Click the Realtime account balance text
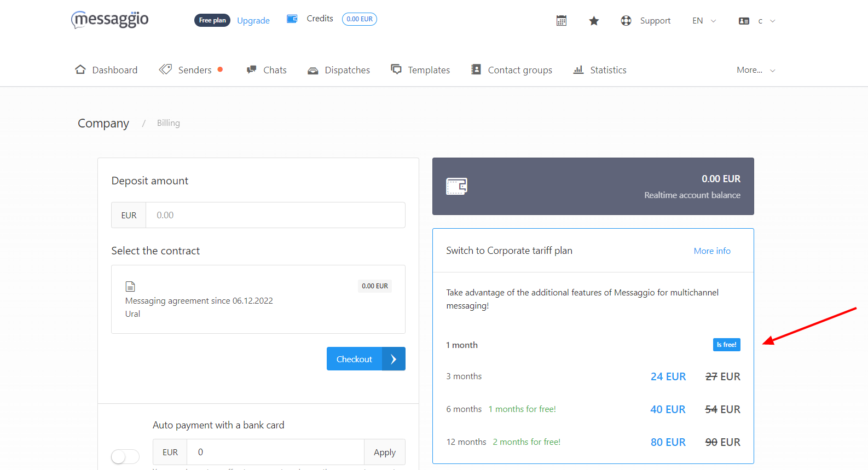This screenshot has width=868, height=470. [692, 195]
